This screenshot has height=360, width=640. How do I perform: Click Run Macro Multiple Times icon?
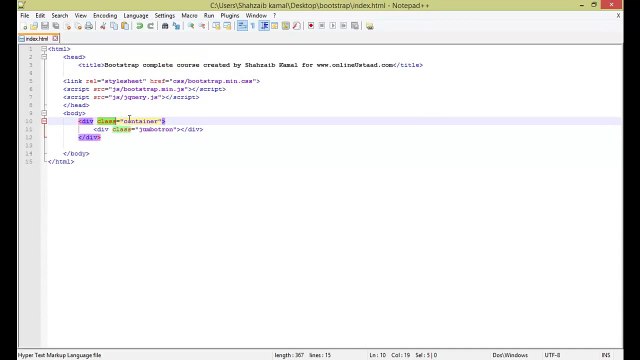pos(344,26)
